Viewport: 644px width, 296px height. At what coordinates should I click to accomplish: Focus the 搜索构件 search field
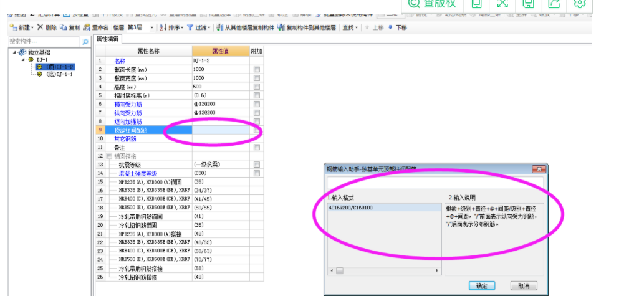[x=44, y=42]
